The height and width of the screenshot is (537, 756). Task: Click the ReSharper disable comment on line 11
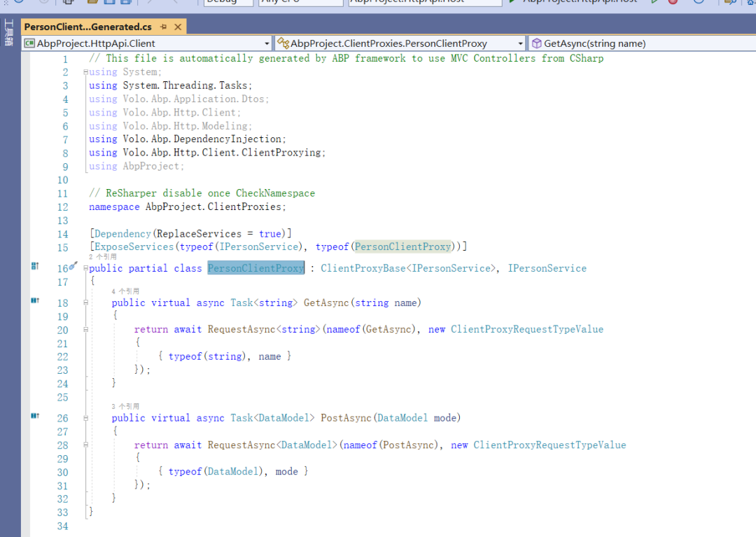click(202, 193)
